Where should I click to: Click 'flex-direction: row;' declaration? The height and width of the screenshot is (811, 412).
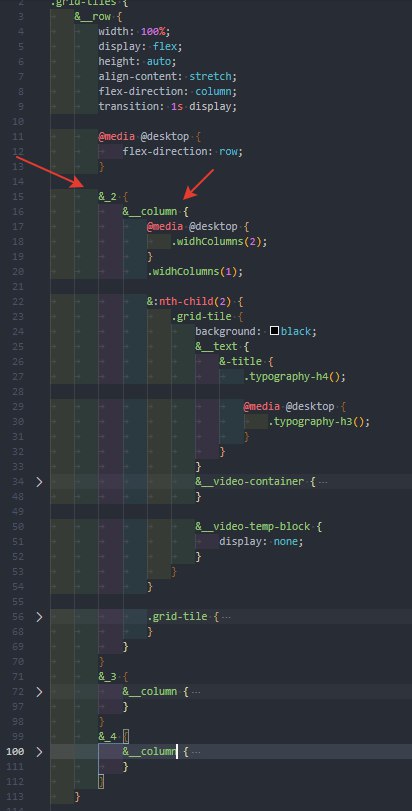(x=183, y=152)
